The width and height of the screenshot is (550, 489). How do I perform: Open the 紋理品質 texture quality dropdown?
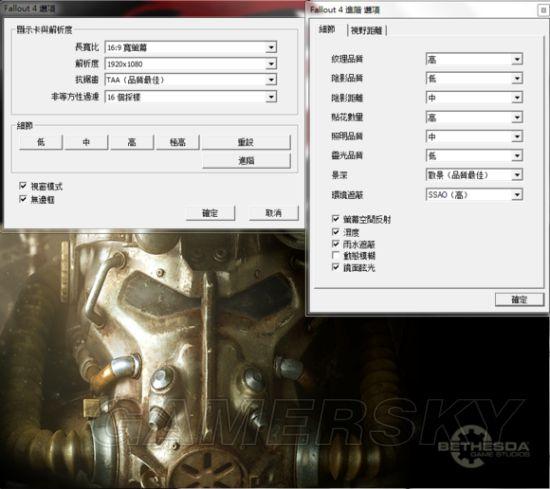coord(474,59)
